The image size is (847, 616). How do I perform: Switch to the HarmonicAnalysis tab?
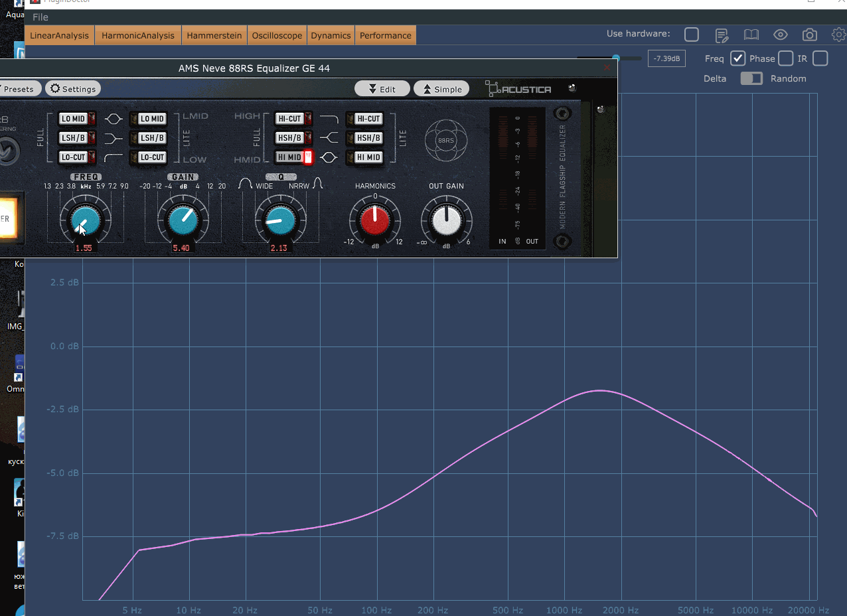[x=138, y=35]
